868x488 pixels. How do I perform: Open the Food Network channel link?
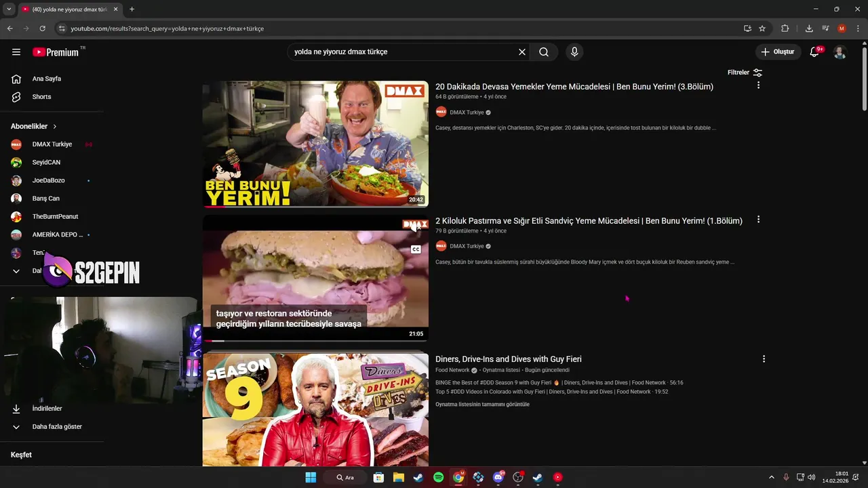(x=452, y=371)
